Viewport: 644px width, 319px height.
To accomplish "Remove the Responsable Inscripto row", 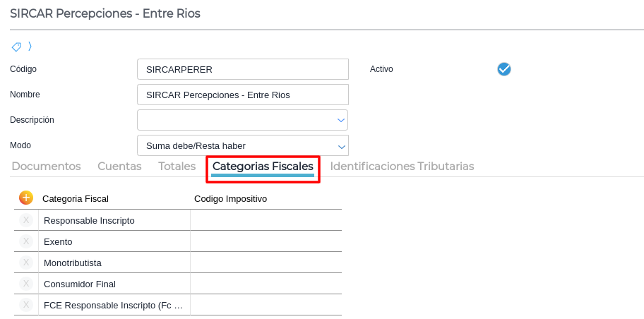I will (x=26, y=220).
